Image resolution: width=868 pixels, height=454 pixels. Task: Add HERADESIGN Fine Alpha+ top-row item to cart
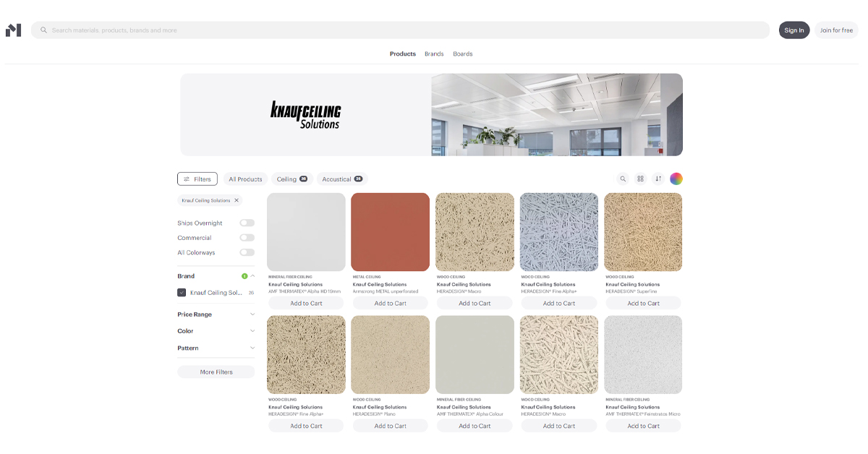click(559, 304)
